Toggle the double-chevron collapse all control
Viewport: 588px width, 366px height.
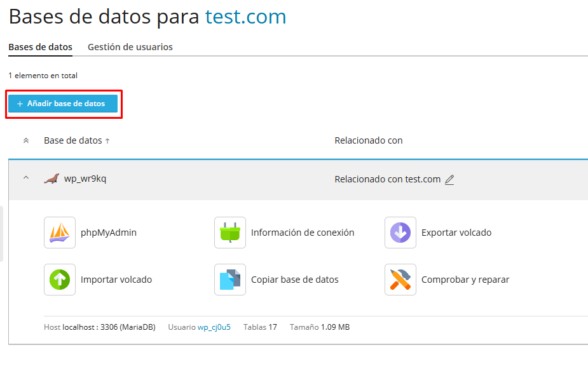[26, 140]
